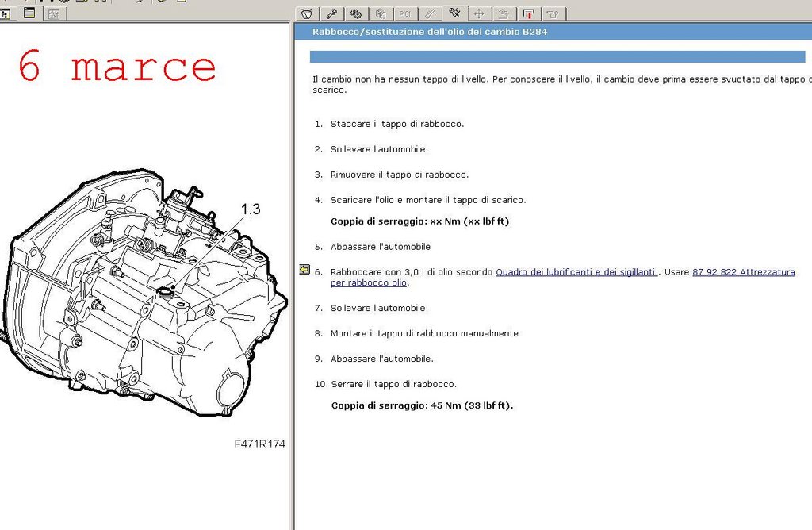Select the greyed documents tab icon
Image resolution: width=812 pixels, height=530 pixels.
[x=381, y=14]
